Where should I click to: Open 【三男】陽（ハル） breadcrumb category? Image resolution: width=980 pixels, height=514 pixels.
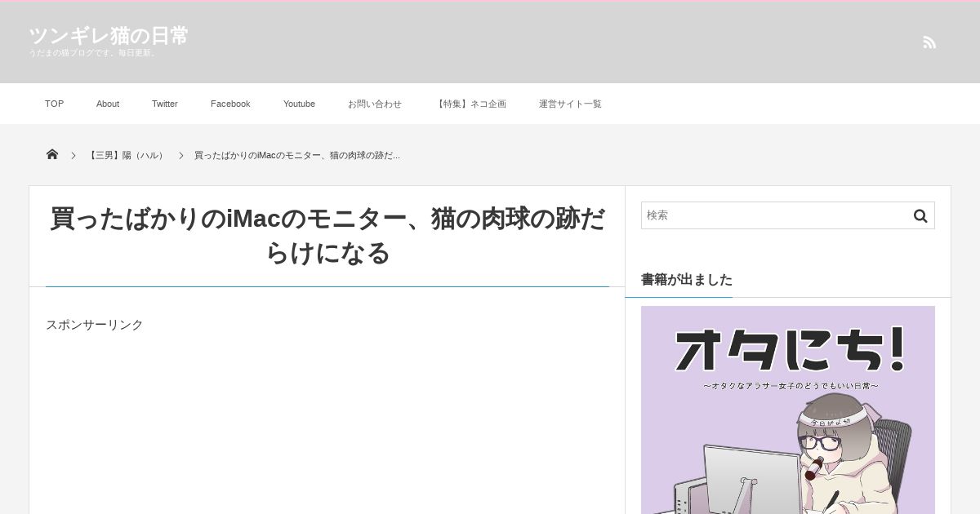(127, 155)
